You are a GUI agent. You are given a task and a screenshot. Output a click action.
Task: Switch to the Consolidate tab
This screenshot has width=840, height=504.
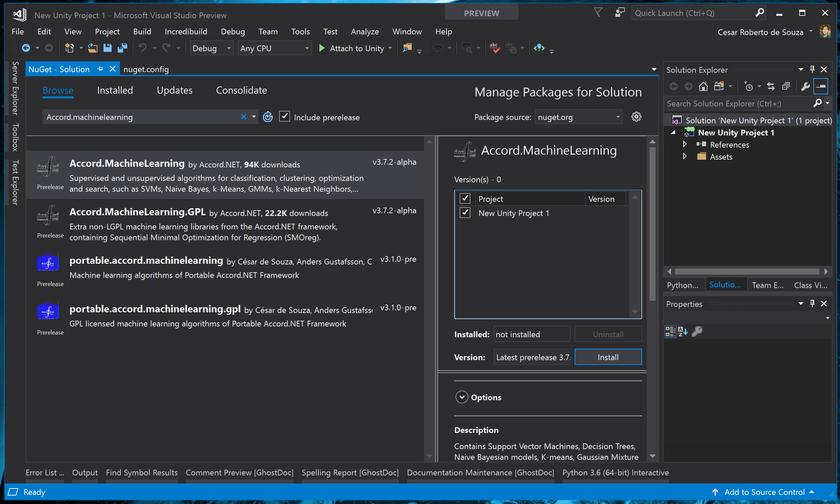tap(241, 90)
